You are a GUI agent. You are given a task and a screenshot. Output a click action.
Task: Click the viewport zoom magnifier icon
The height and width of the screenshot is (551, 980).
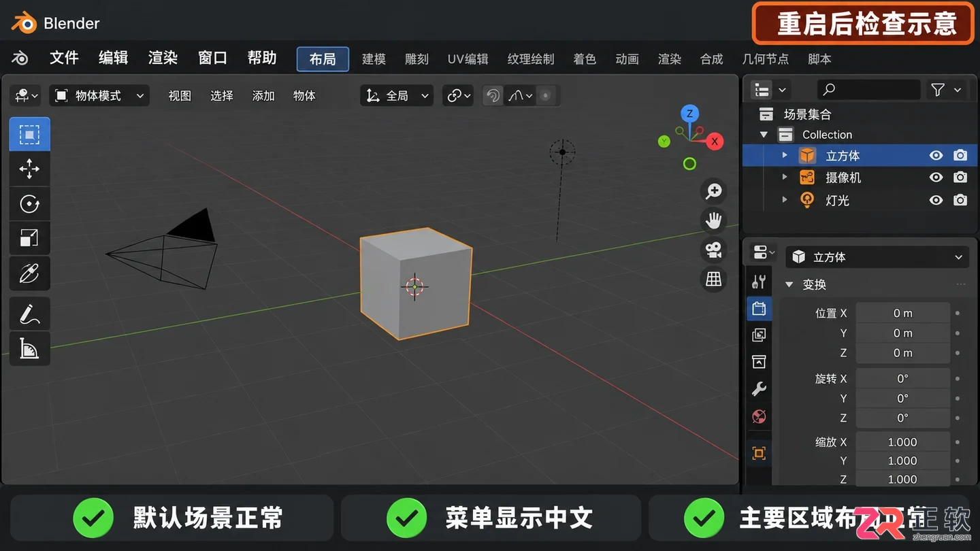pos(713,192)
